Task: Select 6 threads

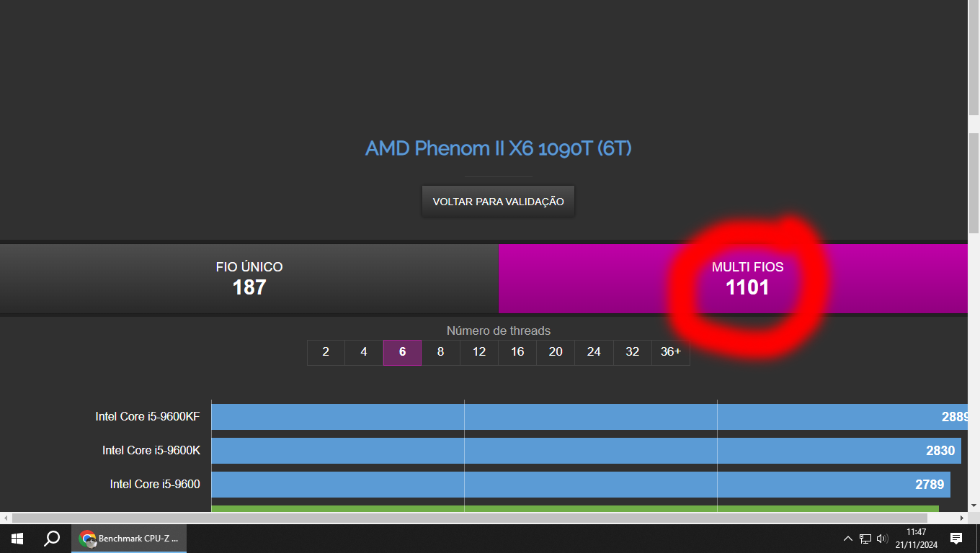Action: point(402,352)
